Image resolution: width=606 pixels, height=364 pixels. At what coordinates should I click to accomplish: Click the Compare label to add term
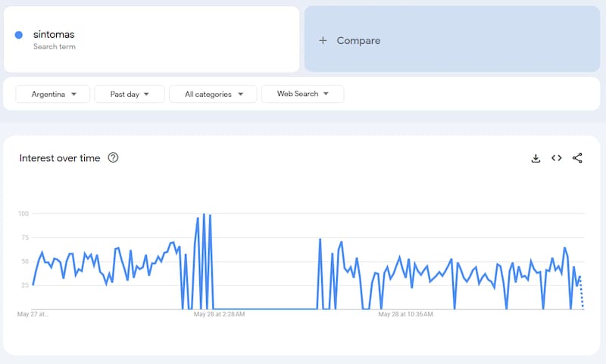tap(358, 41)
